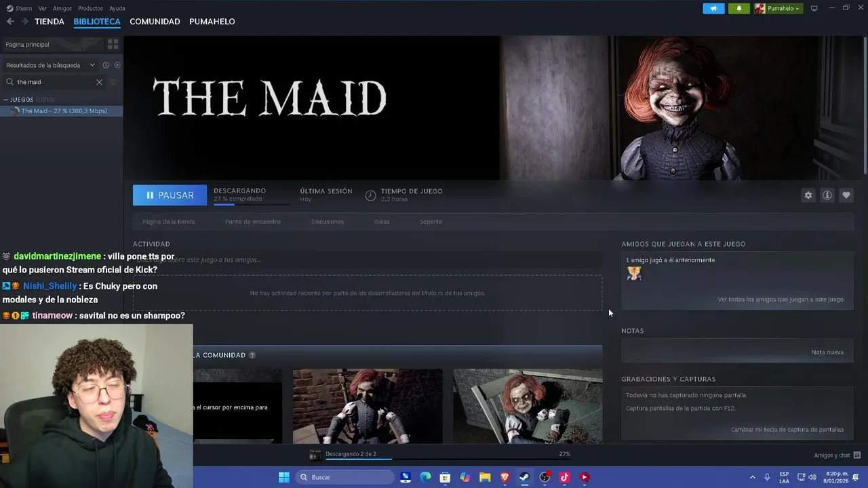Click the announcements megaphone icon
The width and height of the screenshot is (868, 488).
pos(713,8)
